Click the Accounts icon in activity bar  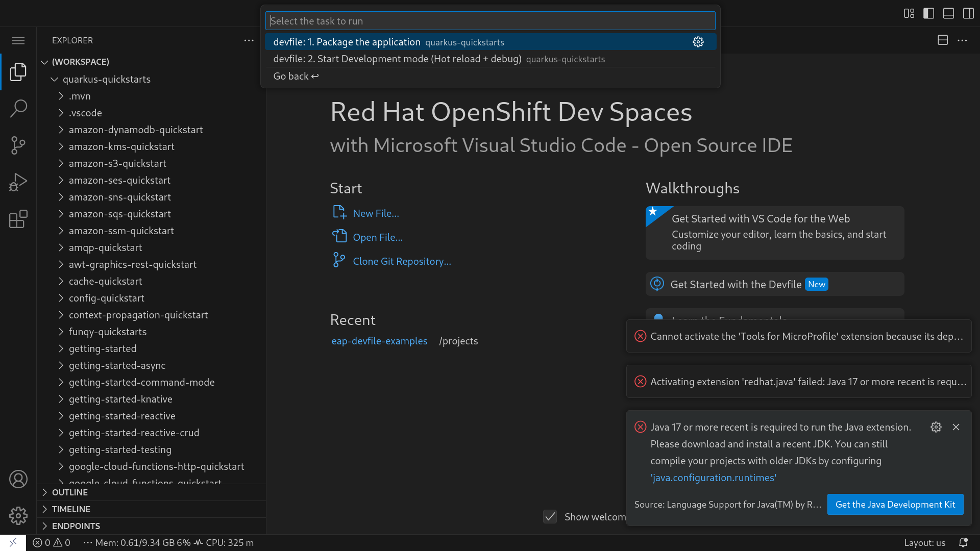[18, 479]
